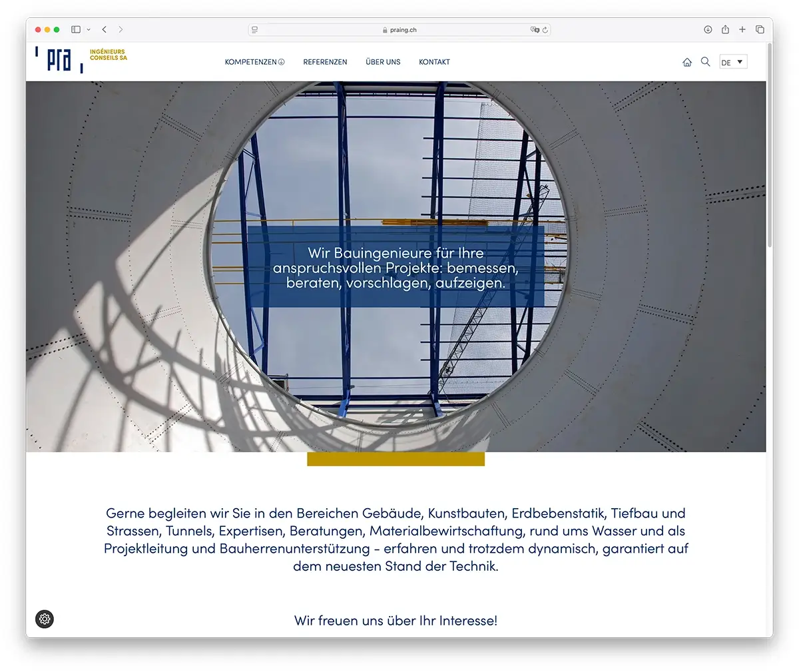Image resolution: width=799 pixels, height=672 pixels.
Task: Open the DE language dropdown
Action: (733, 62)
